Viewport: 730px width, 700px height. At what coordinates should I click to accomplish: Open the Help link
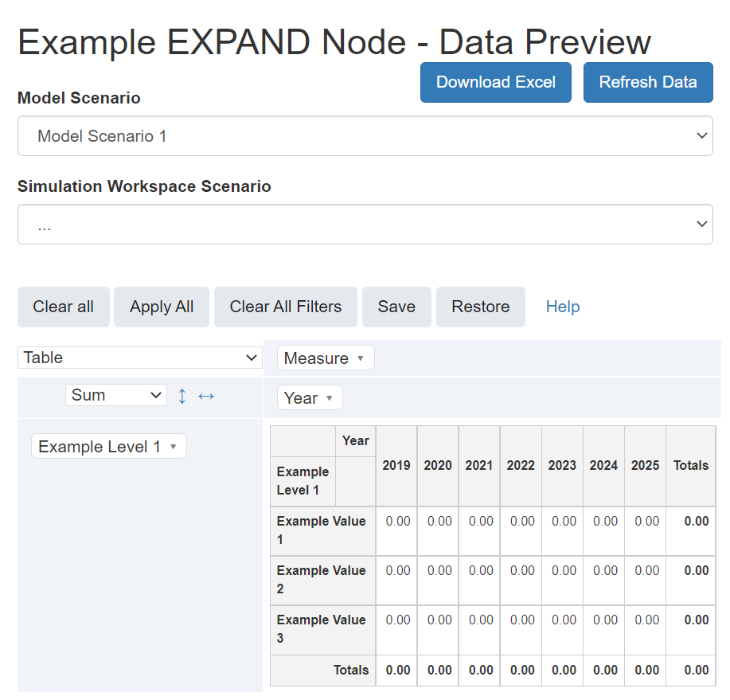tap(562, 307)
